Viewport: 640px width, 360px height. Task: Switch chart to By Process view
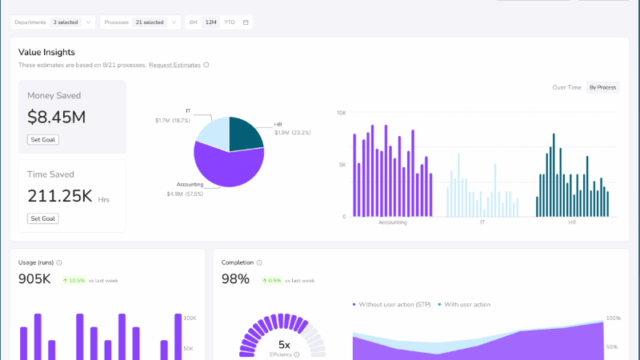(x=602, y=87)
